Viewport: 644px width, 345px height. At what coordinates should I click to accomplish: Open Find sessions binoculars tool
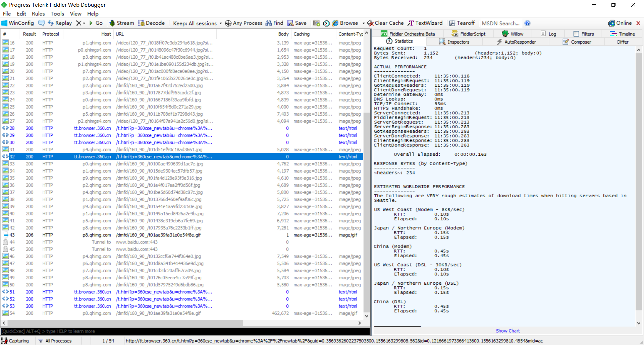pyautogui.click(x=274, y=23)
